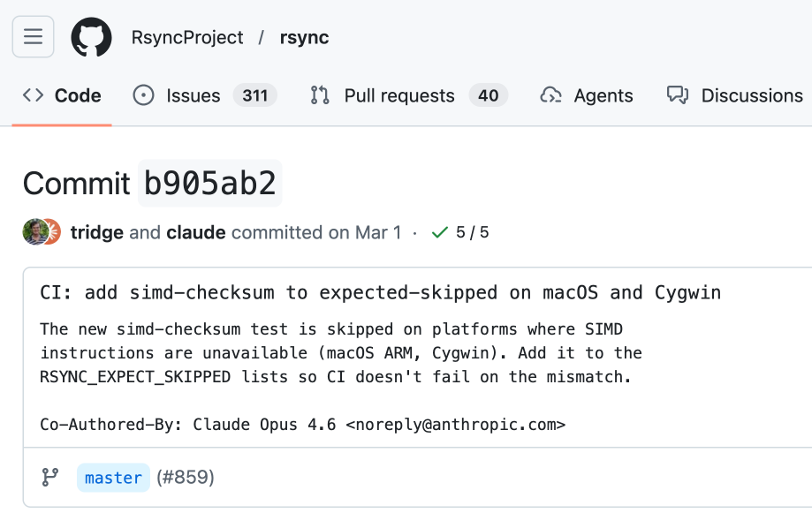Click the commit hash b905ab2
812x528 pixels.
[210, 184]
